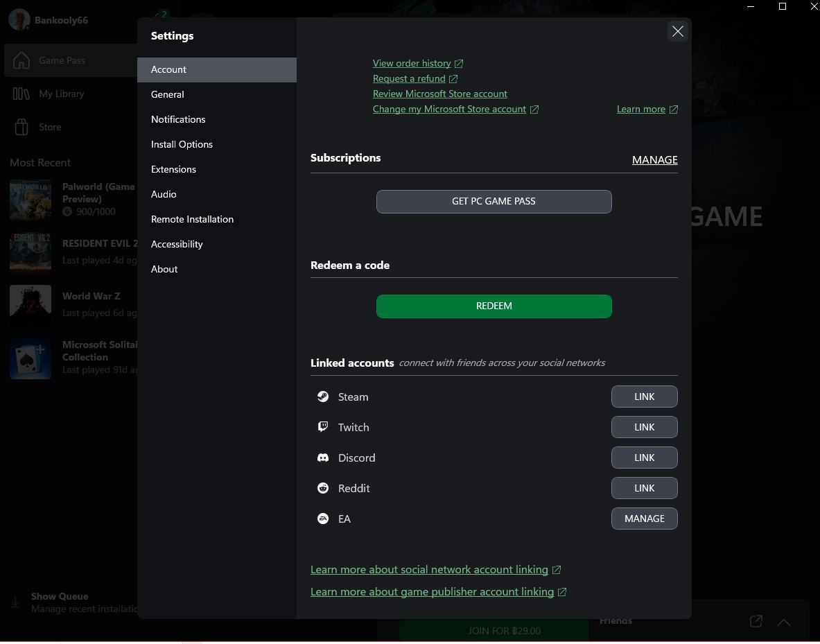Screen dimensions: 820x644
Task: Click the Store shopping bag icon
Action: [x=21, y=127]
